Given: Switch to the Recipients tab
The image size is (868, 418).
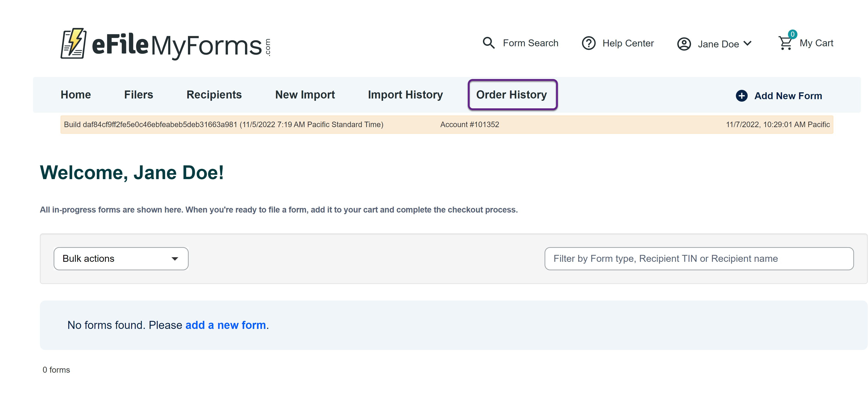Looking at the screenshot, I should pos(214,95).
